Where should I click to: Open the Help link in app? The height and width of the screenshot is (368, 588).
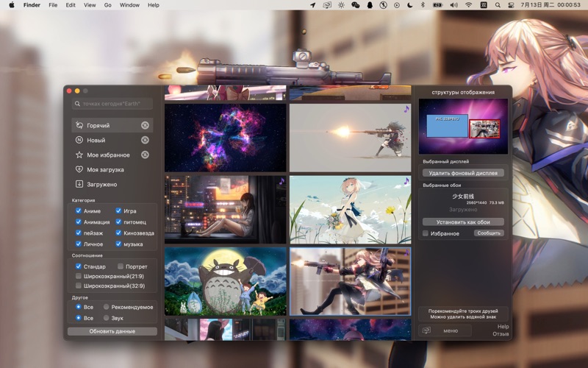click(x=503, y=326)
